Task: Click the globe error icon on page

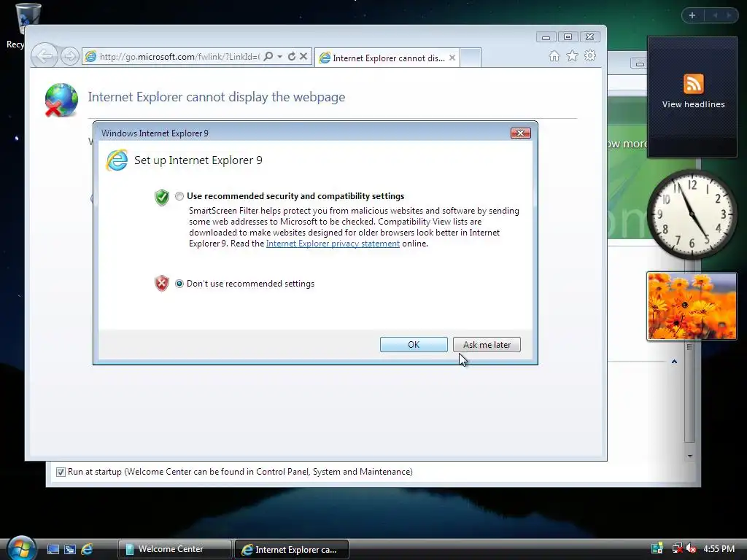Action: tap(61, 100)
